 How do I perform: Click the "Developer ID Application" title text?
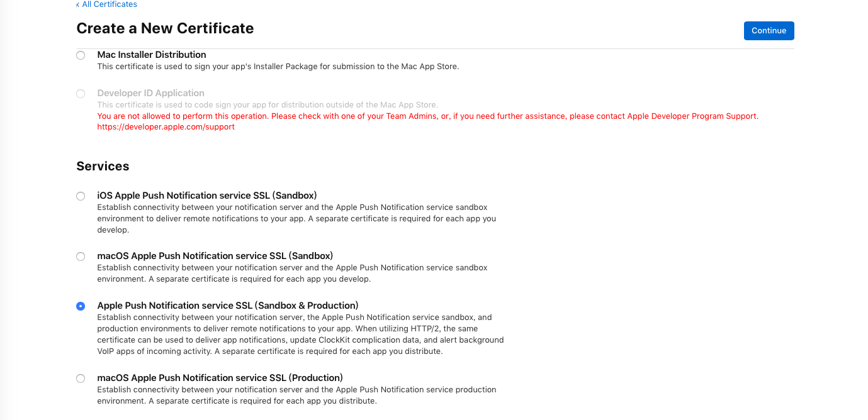click(x=150, y=93)
